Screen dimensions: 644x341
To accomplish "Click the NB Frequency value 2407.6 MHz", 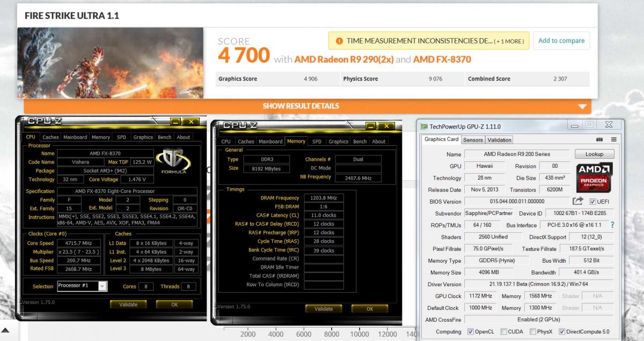I will pos(358,177).
